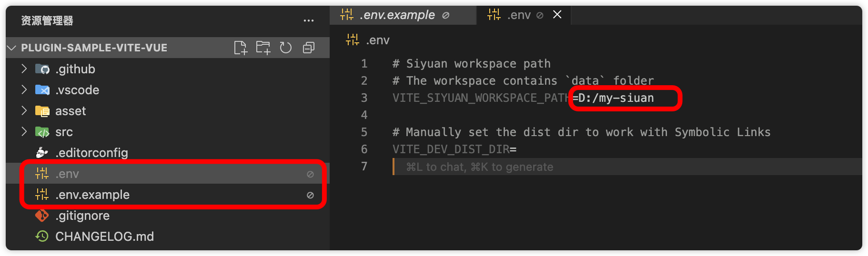Select the .env file in explorer
The image size is (868, 256).
(67, 174)
